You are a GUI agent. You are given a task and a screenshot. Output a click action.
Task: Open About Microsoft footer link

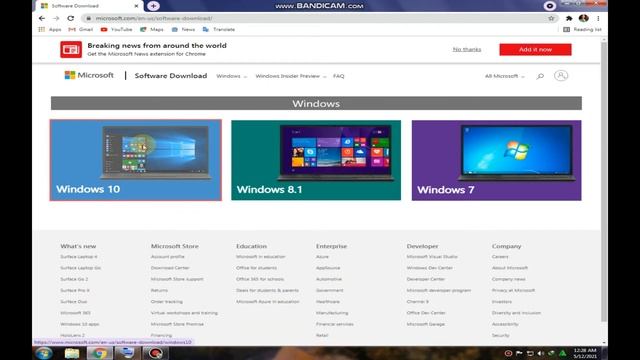pos(509,268)
